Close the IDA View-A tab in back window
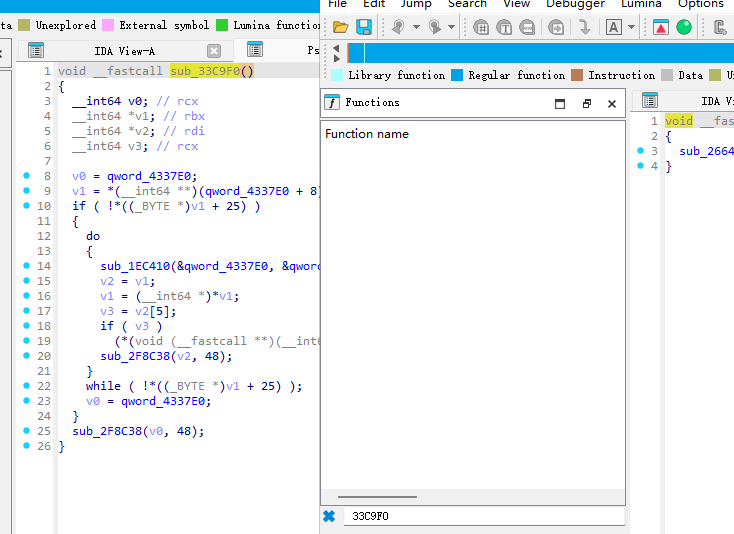Viewport: 734px width, 534px height. click(214, 51)
